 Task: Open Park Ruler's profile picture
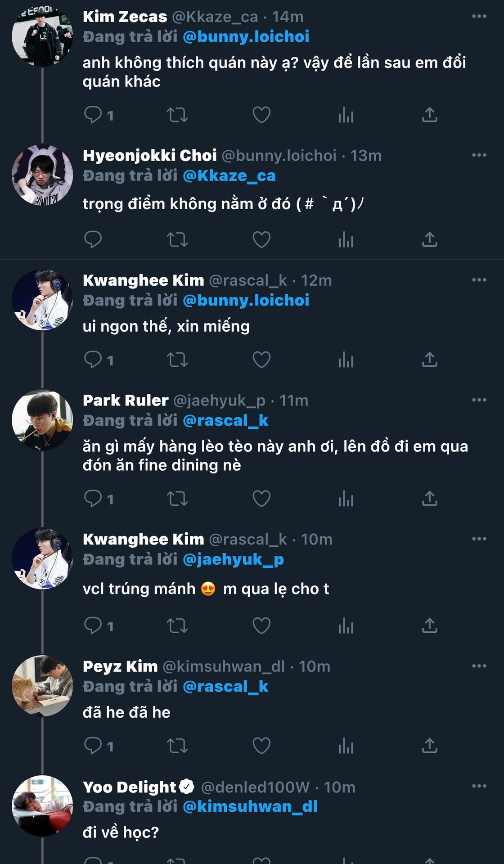pyautogui.click(x=42, y=420)
